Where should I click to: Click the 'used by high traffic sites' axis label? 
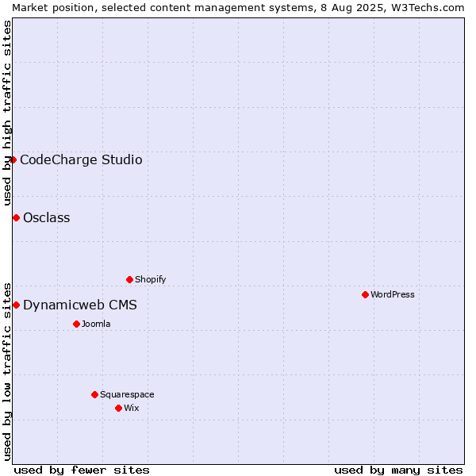click(7, 113)
